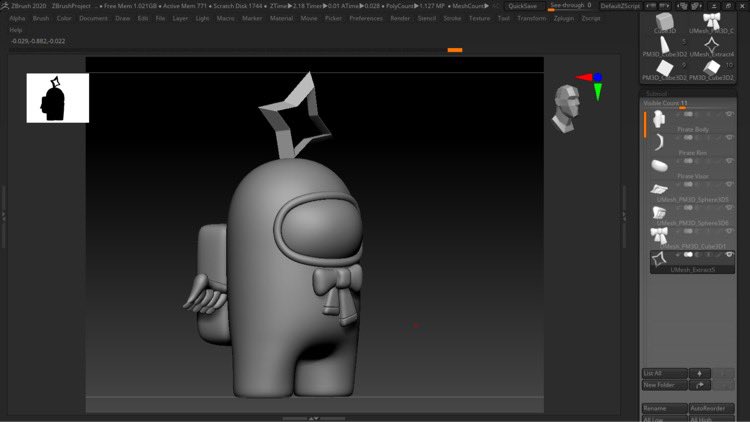Screen dimensions: 750x422
Task: Adjust the Visible Count slider
Action: 689,104
